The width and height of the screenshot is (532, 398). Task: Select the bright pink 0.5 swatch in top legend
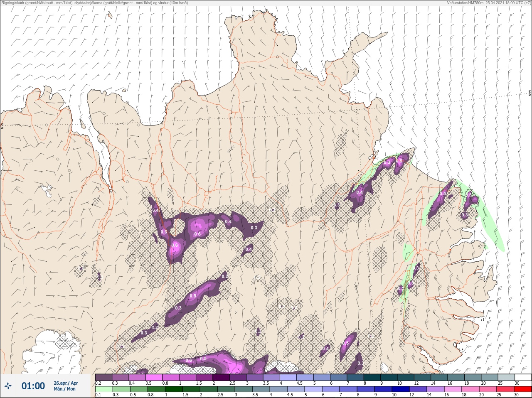coord(154,377)
